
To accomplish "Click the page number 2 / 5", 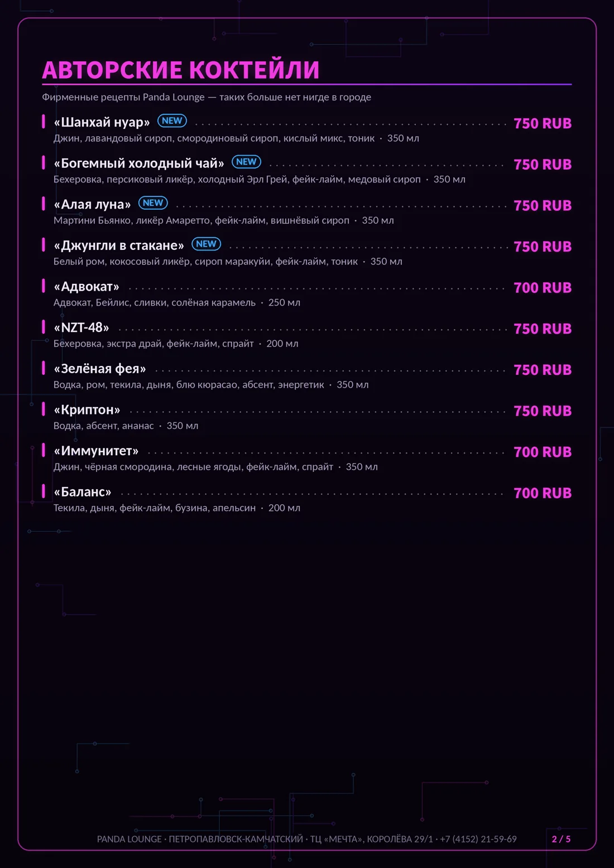I will click(x=561, y=839).
